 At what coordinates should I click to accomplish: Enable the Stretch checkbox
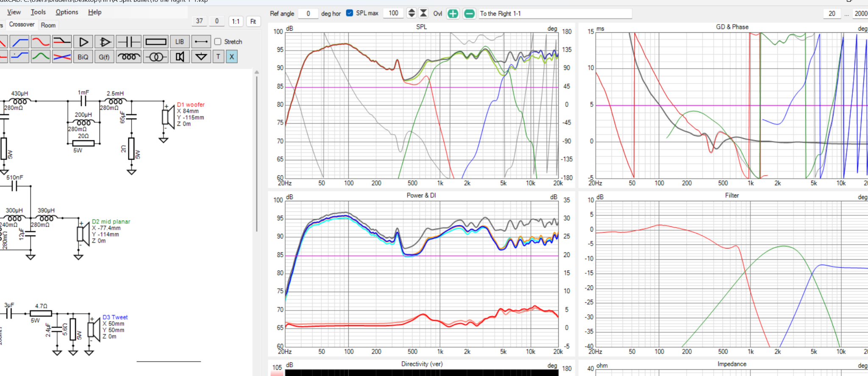218,42
